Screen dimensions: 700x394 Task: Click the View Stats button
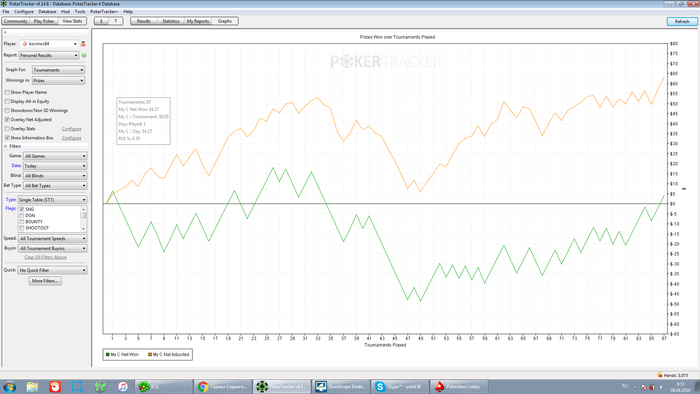(x=72, y=21)
